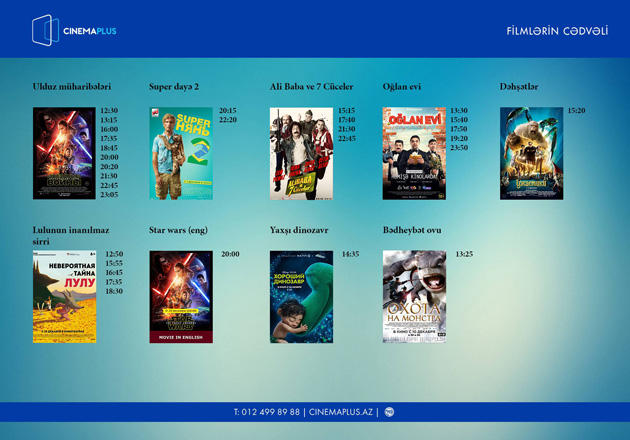Click the Ali Baba ve 7 Cüceler title
630x440 pixels.
pyautogui.click(x=311, y=86)
